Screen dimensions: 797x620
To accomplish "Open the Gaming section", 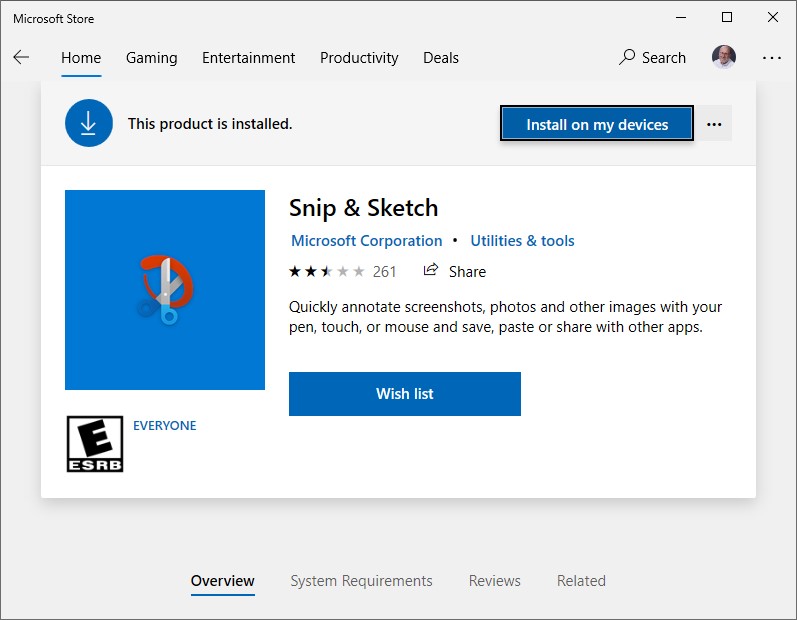I will click(151, 58).
